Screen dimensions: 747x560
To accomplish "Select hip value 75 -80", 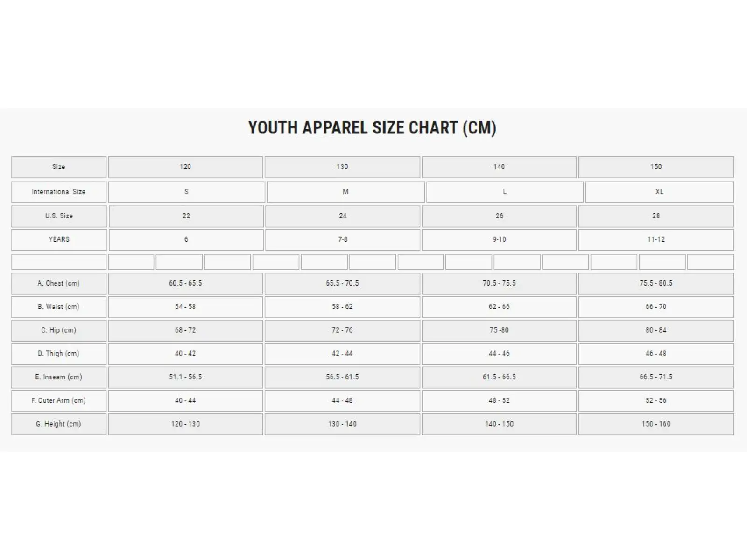I will [x=499, y=330].
